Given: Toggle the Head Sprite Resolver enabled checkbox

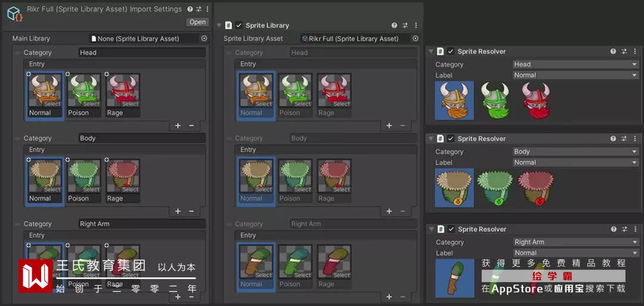Looking at the screenshot, I should pyautogui.click(x=451, y=51).
